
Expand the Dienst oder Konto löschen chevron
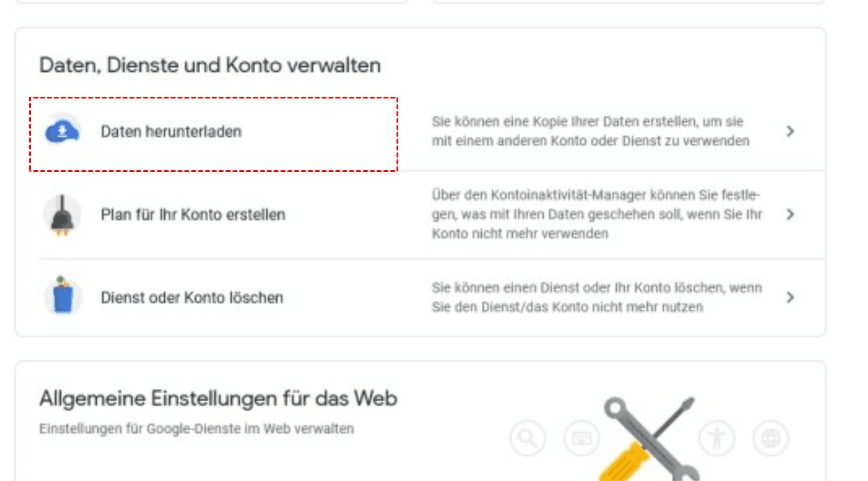pyautogui.click(x=790, y=297)
